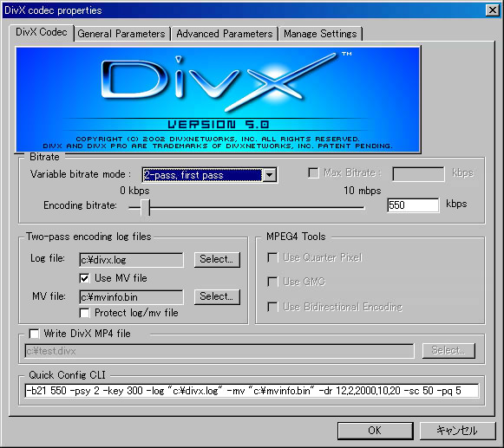Select the DivX Codec tab
Viewport: 504px width, 448px height.
click(42, 32)
